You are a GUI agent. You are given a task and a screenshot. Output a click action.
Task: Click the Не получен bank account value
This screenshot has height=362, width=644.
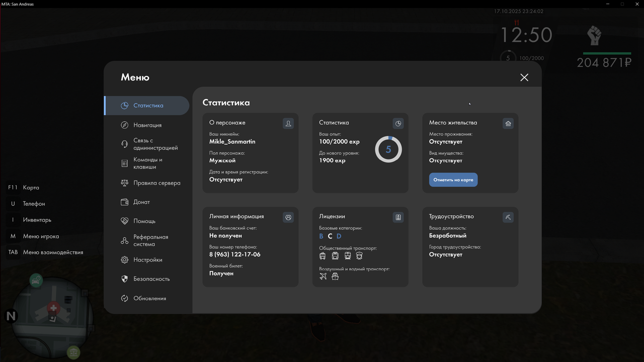coord(226,236)
